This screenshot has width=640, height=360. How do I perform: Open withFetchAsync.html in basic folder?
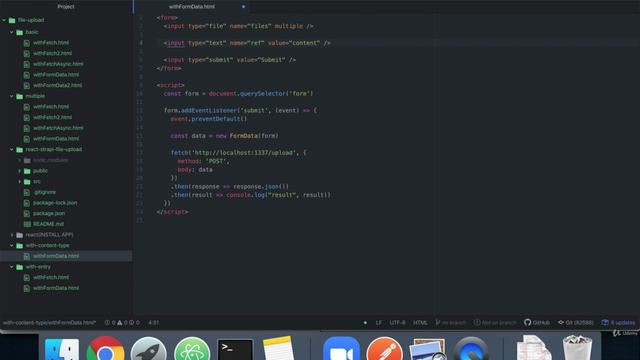(x=58, y=64)
